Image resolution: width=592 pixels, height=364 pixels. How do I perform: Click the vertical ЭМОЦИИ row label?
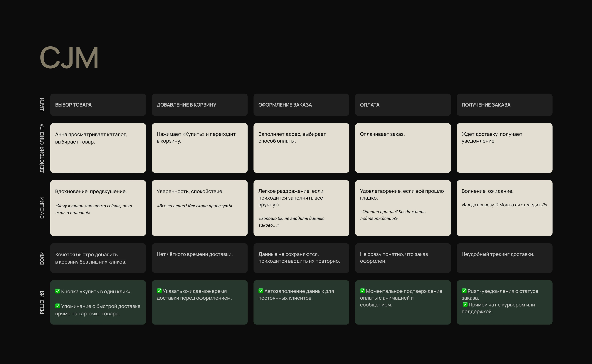42,208
